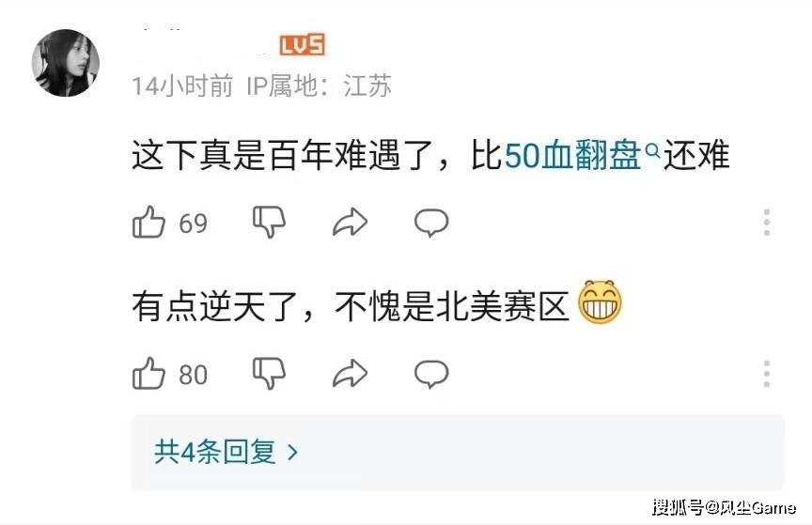Click the LV5 level badge
The height and width of the screenshot is (525, 812).
303,44
